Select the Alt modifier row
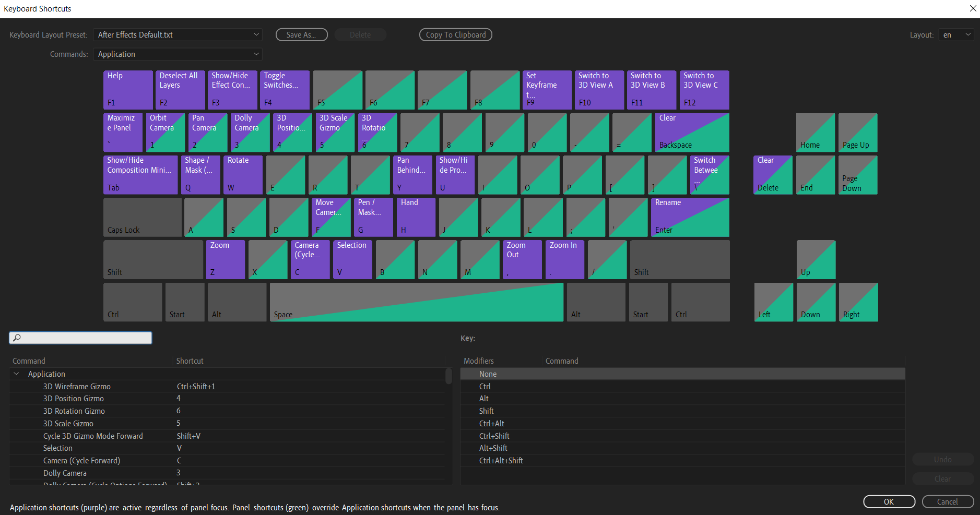980x515 pixels. pos(682,399)
